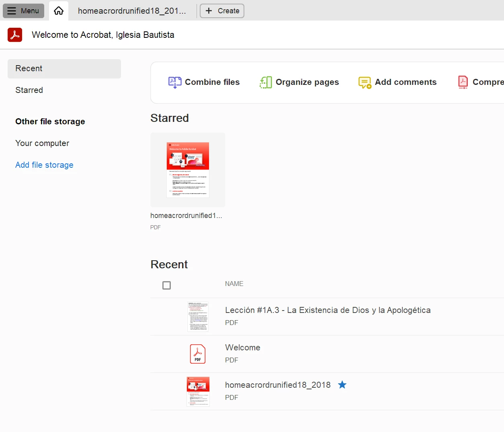Open the homeacrordrunified18_2018 row thumbnail
Screen dimensions: 504x432
point(198,391)
